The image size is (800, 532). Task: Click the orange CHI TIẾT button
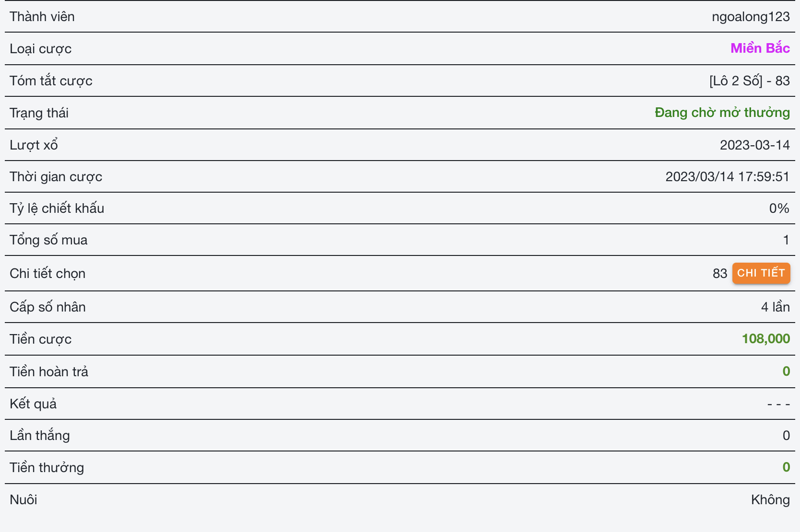coord(761,273)
